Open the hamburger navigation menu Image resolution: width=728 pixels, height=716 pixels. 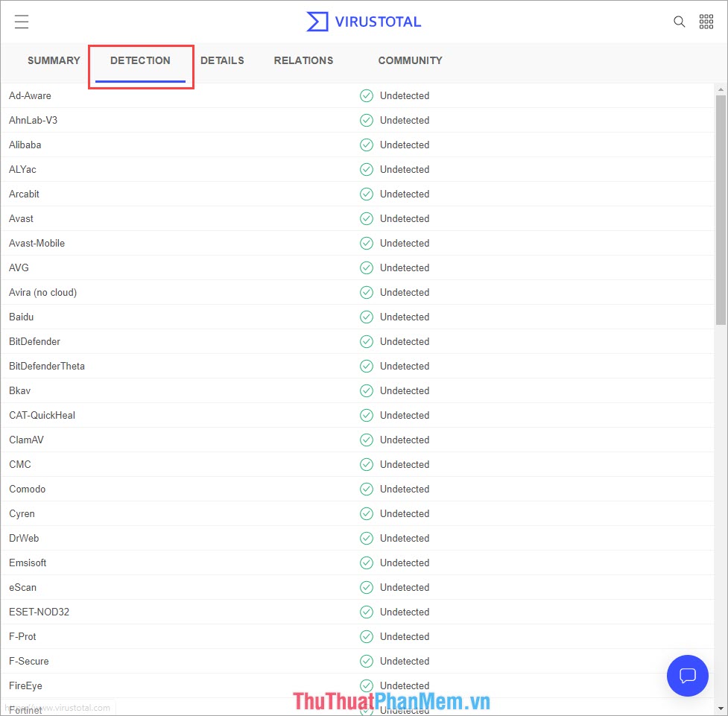(x=21, y=21)
